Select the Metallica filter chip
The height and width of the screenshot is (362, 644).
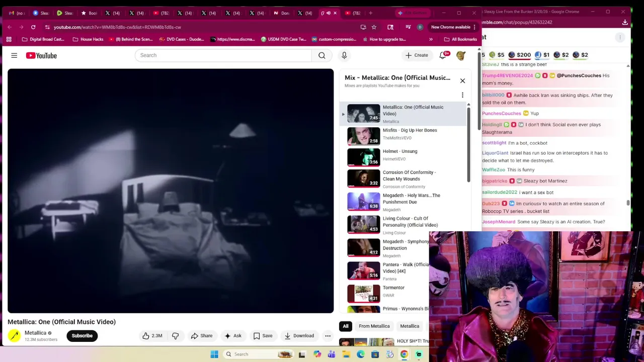pos(410,326)
